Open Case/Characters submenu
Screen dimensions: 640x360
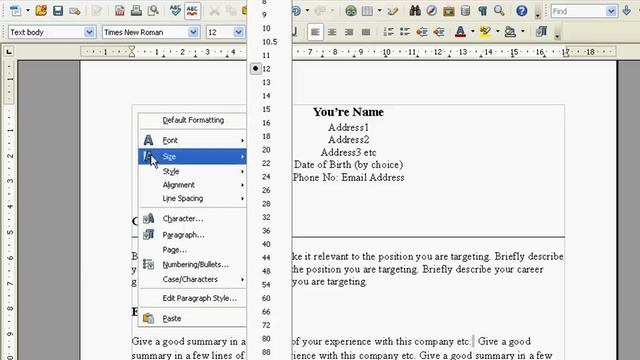(193, 279)
